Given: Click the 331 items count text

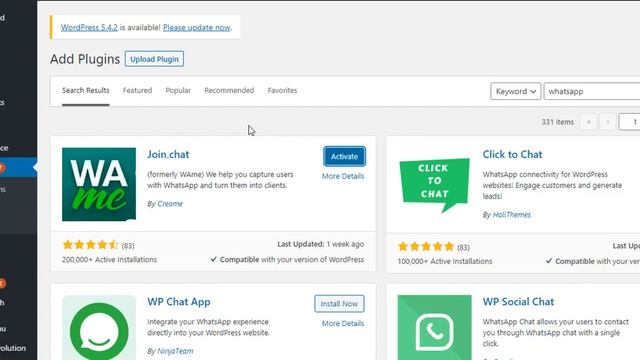Looking at the screenshot, I should (x=558, y=122).
